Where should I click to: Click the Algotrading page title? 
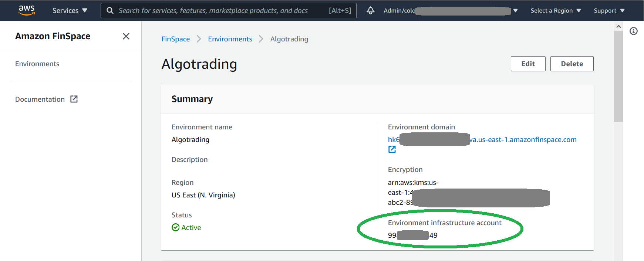tap(199, 64)
